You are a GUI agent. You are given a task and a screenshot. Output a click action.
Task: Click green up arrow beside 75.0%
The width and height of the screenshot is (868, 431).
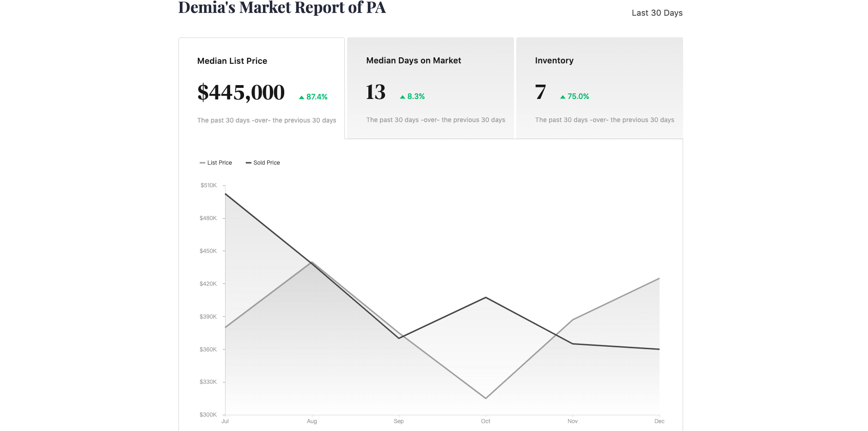point(562,97)
